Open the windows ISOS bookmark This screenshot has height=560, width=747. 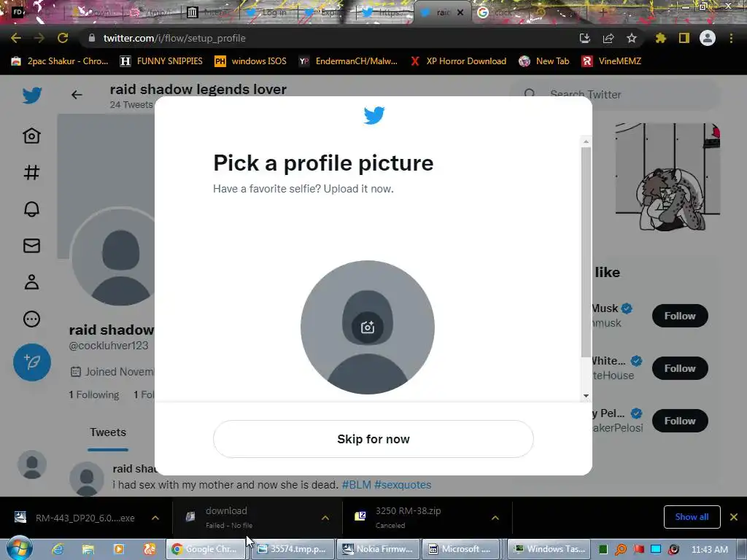tap(251, 61)
